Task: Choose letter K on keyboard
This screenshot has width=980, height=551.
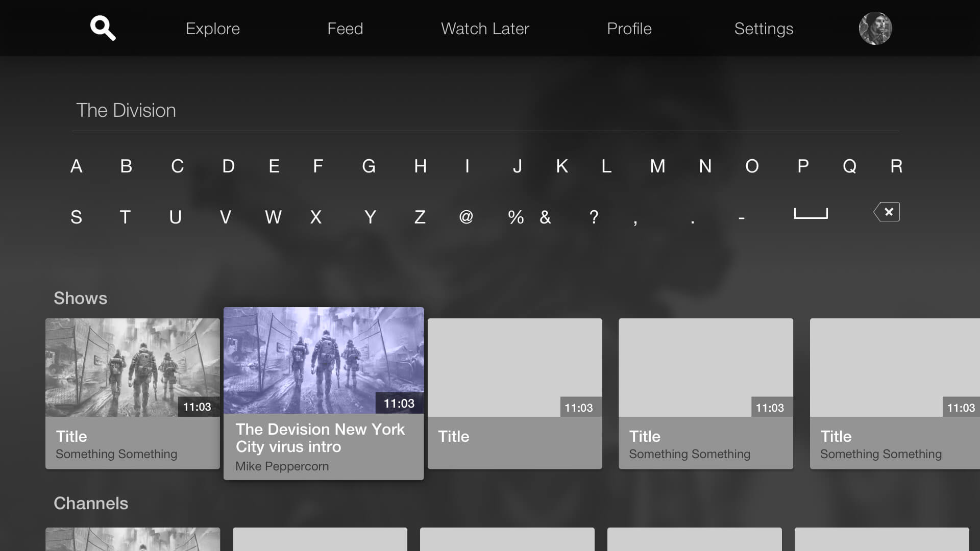Action: [562, 166]
